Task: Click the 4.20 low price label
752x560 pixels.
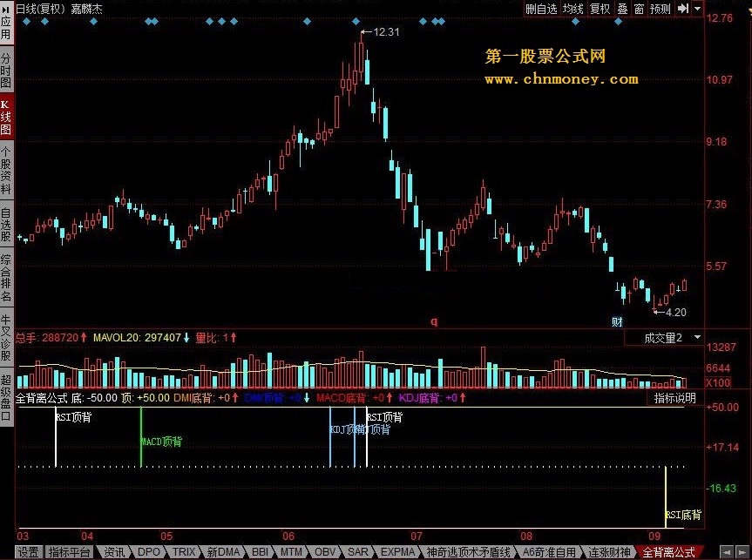Action: click(675, 312)
